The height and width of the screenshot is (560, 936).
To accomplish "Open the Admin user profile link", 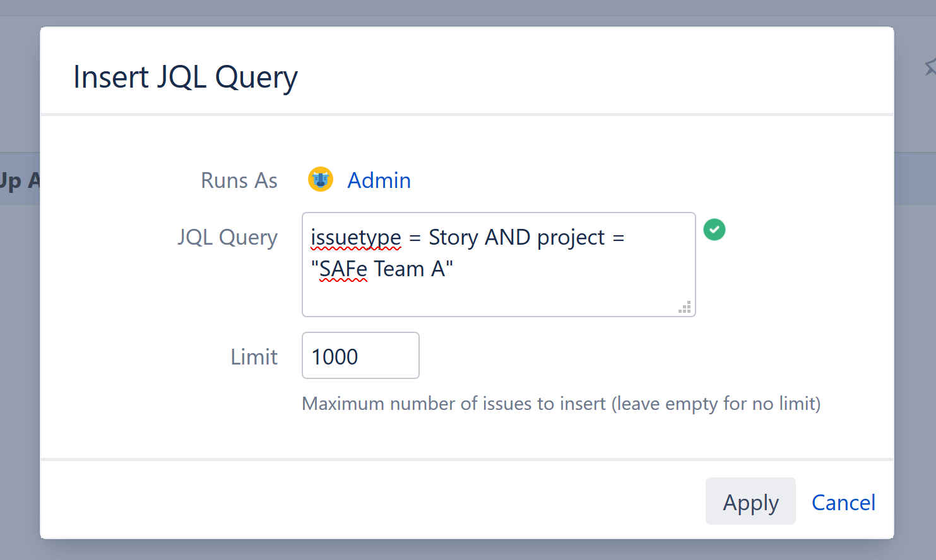I will click(379, 180).
